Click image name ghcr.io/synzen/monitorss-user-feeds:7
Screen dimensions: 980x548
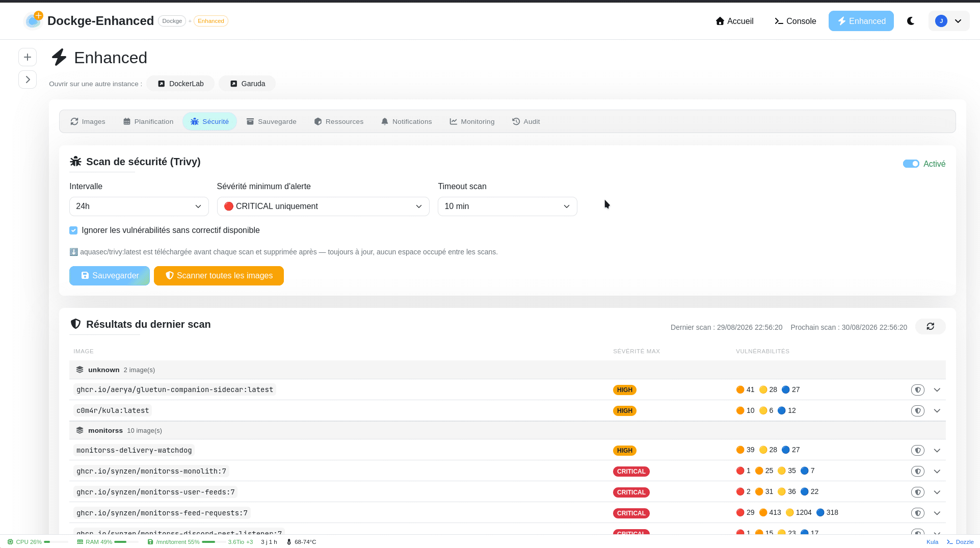155,492
